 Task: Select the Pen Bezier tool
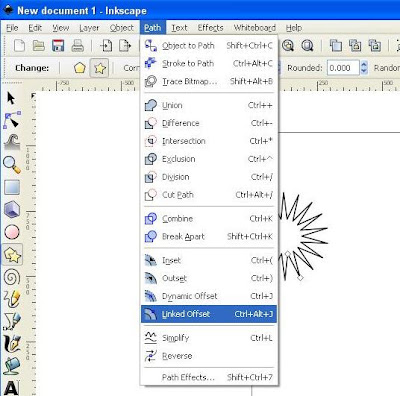point(12,321)
